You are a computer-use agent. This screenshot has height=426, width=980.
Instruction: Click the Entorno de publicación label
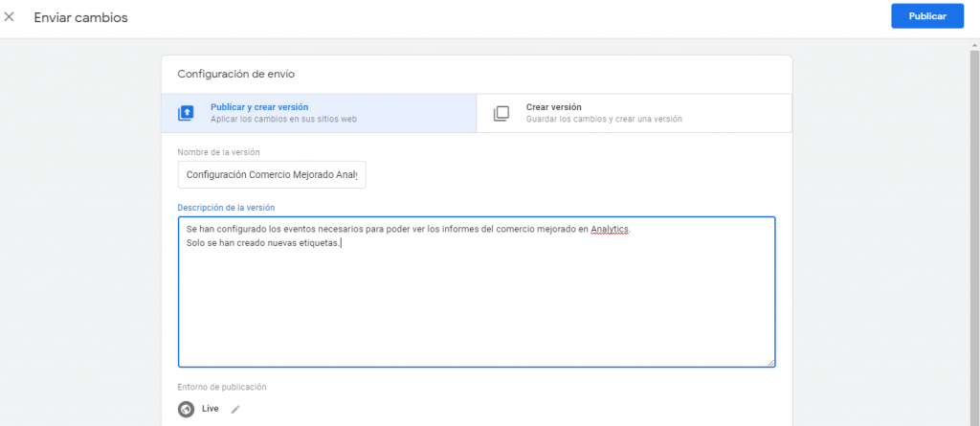[222, 387]
